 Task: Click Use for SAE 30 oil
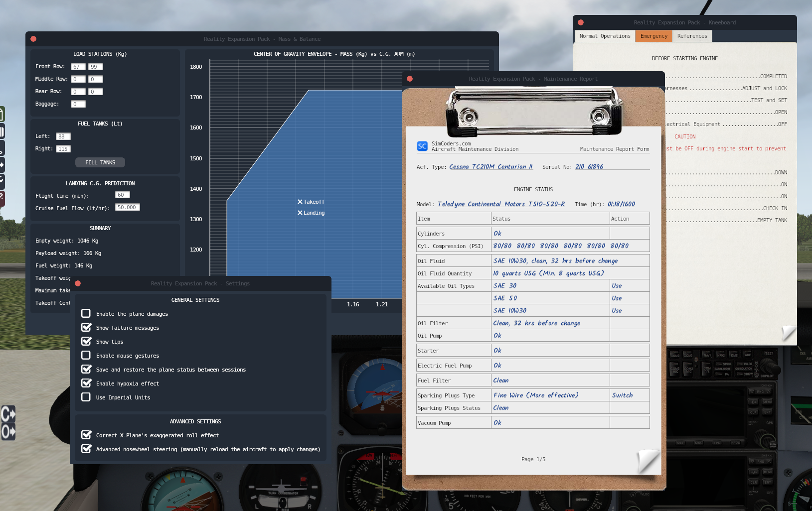point(617,286)
